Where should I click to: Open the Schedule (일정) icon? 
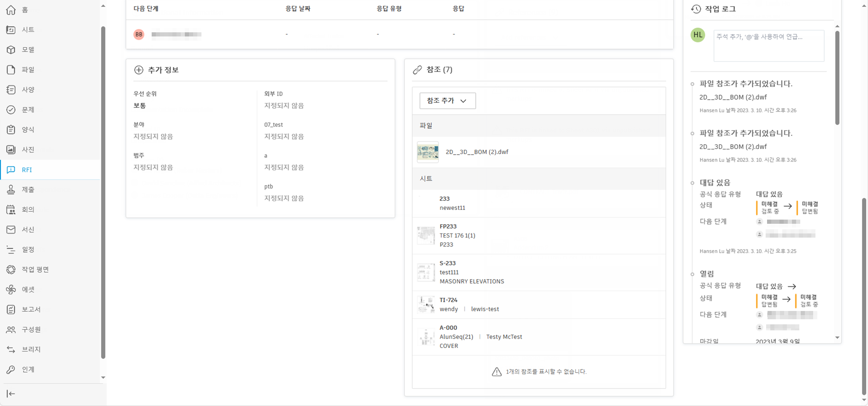coord(11,250)
